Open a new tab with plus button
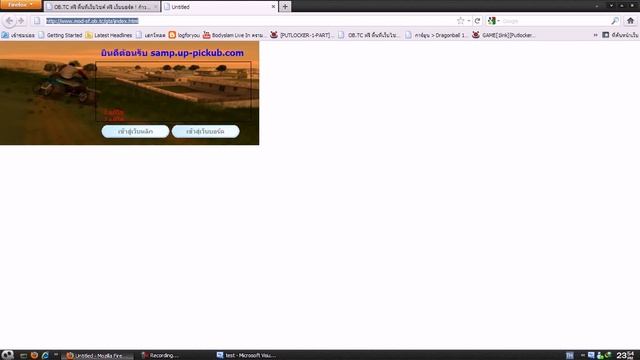Viewport: 640px width, 360px height. (285, 7)
